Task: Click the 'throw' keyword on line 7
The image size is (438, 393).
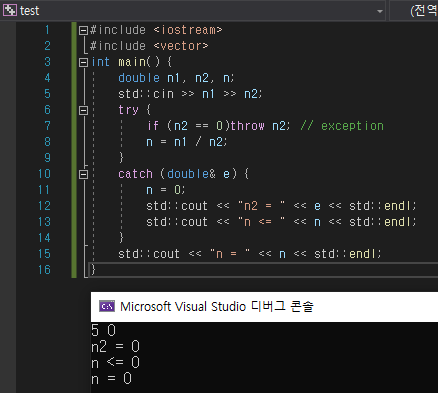Action: click(x=247, y=126)
